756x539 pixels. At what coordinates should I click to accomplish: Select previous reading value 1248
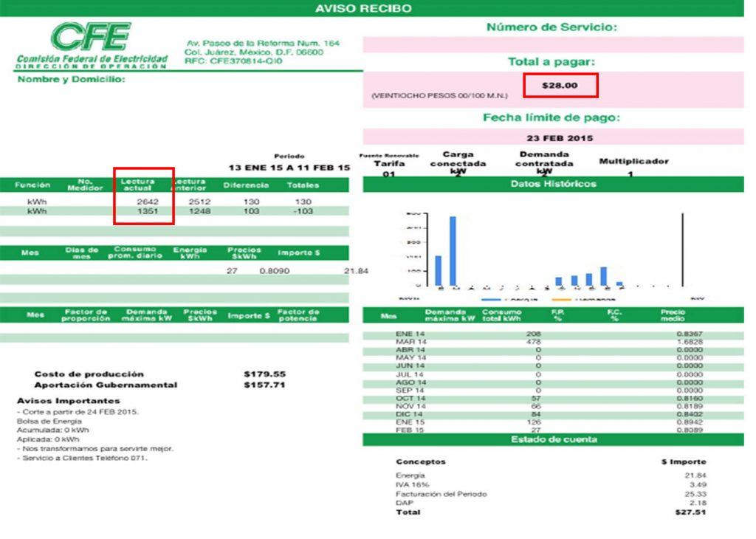point(199,211)
